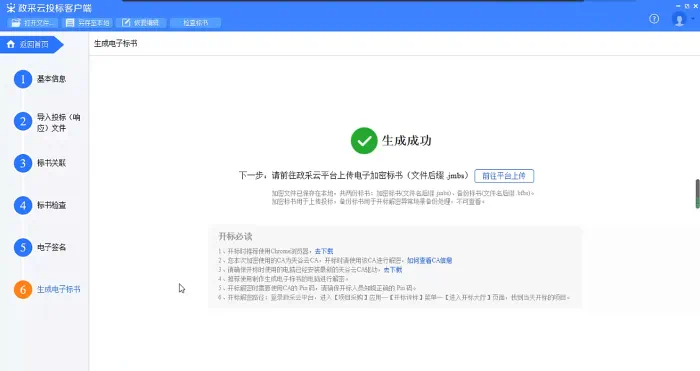Open the 如何查看CA信息 link

click(429, 260)
